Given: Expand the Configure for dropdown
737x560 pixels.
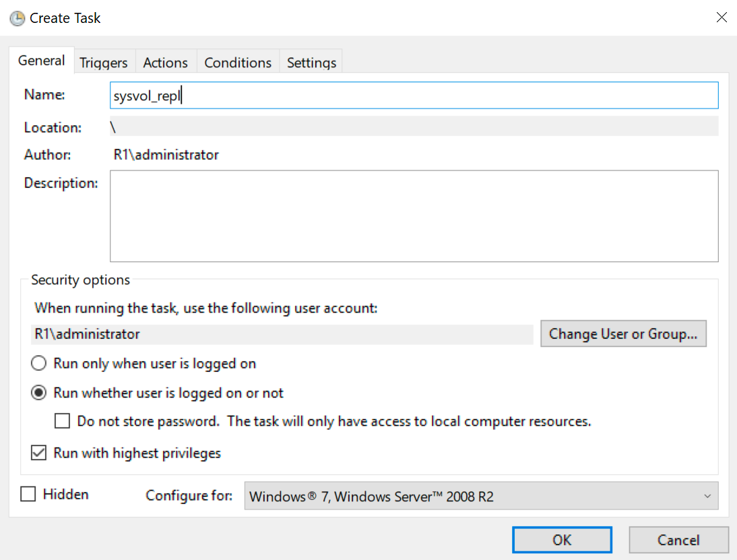Looking at the screenshot, I should (480, 497).
